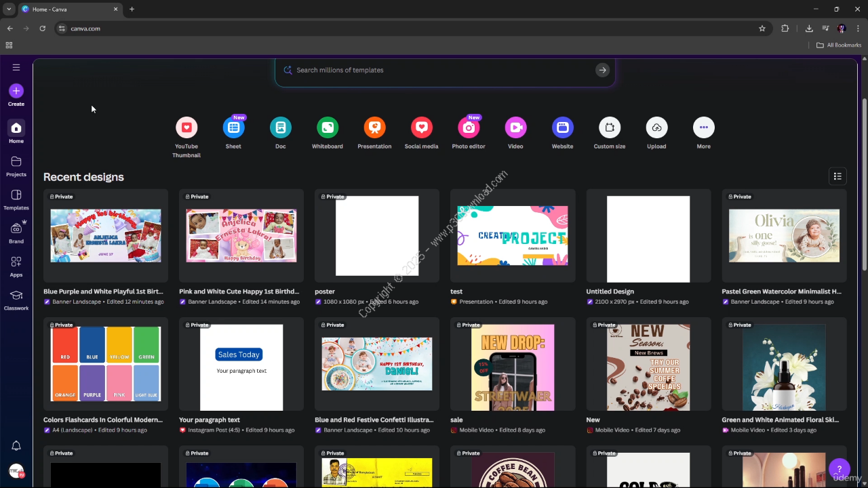Open the Chrome apps grid shortcut

(9, 45)
